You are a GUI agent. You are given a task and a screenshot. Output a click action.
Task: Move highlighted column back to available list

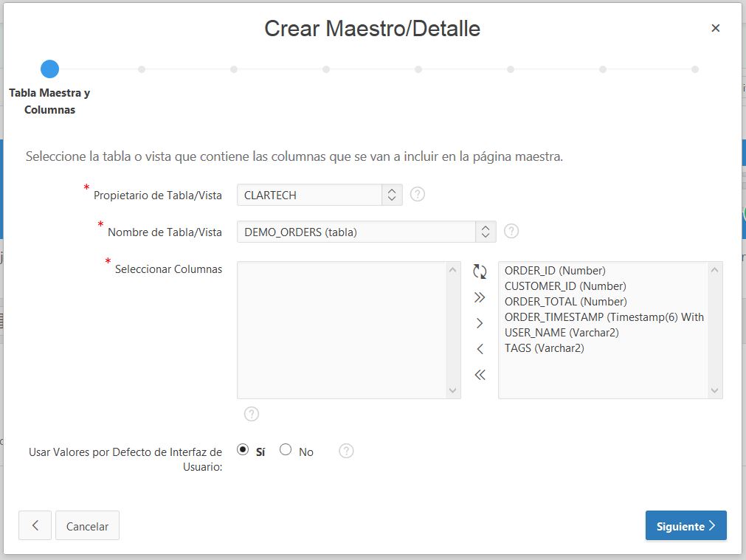tap(480, 349)
